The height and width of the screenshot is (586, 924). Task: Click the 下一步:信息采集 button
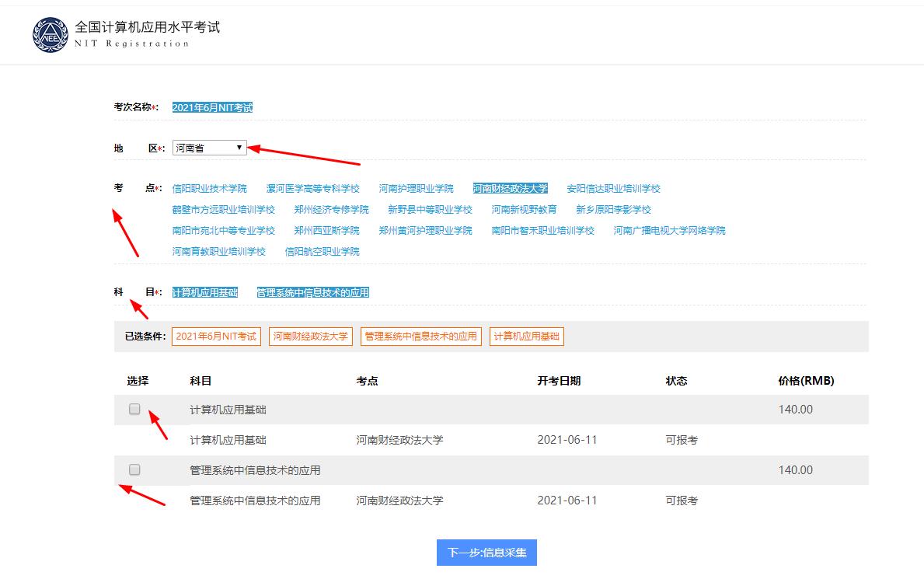click(x=486, y=553)
